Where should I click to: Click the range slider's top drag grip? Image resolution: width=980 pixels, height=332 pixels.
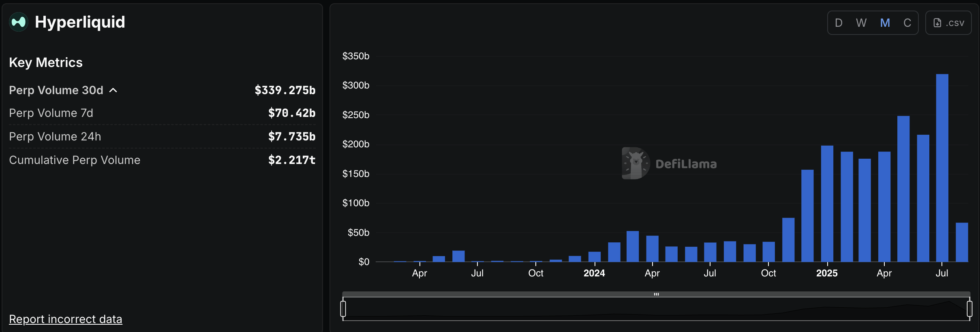point(656,294)
